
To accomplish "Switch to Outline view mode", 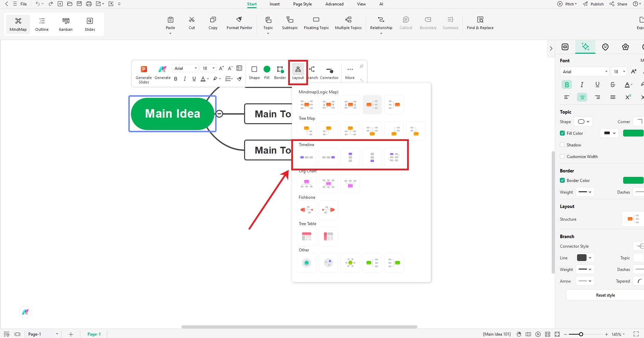I will tap(42, 24).
